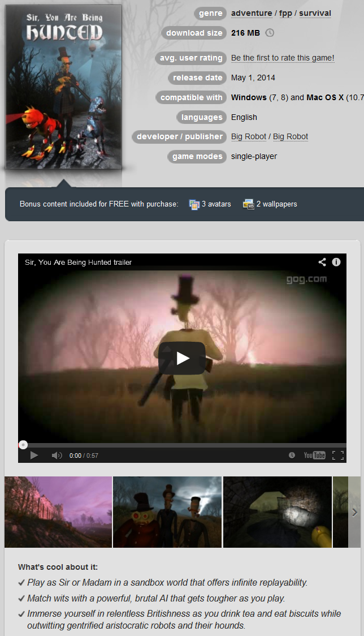Click the '2 wallpapers' bonus text
Viewport: 364px width, 636px height.
point(277,204)
